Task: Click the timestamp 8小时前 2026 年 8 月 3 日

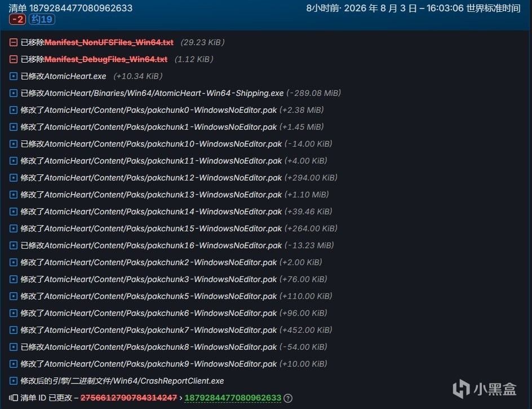Action: pos(413,8)
